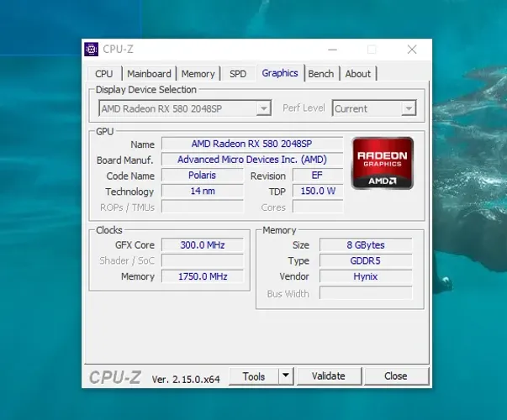The width and height of the screenshot is (507, 420).
Task: Open the SPD tab
Action: (x=238, y=74)
